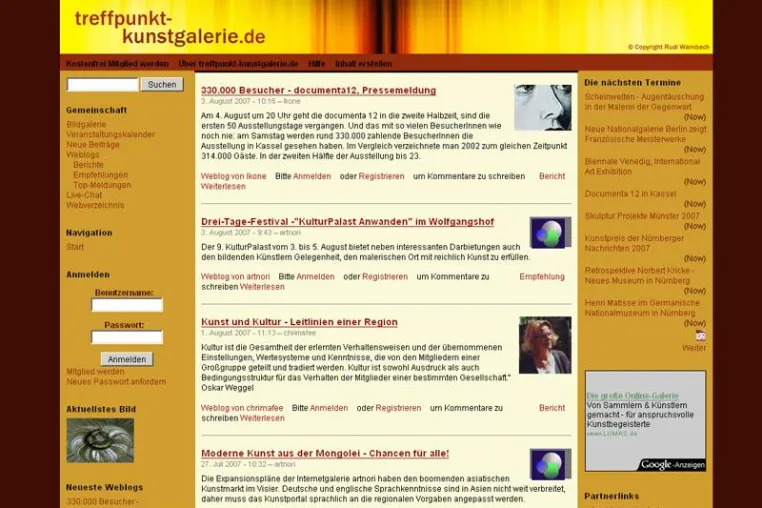Open Kunstpreis der Nürnberger Nachrichten event

click(x=634, y=243)
